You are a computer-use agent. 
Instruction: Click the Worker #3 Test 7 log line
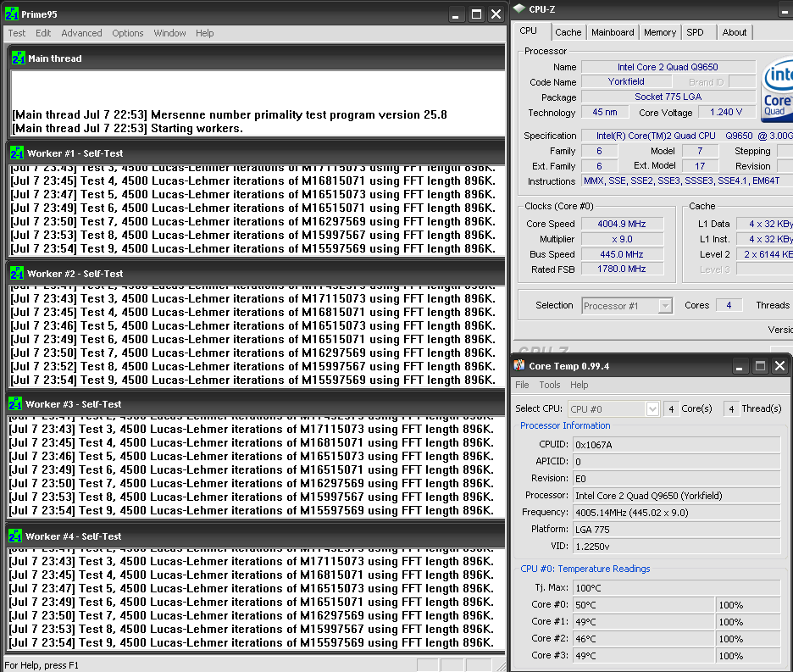tap(252, 483)
